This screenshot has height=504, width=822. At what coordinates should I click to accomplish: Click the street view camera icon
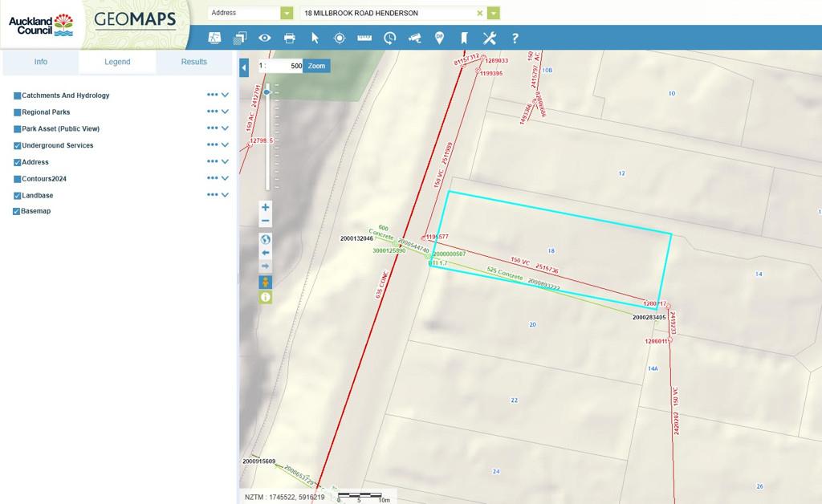point(414,38)
